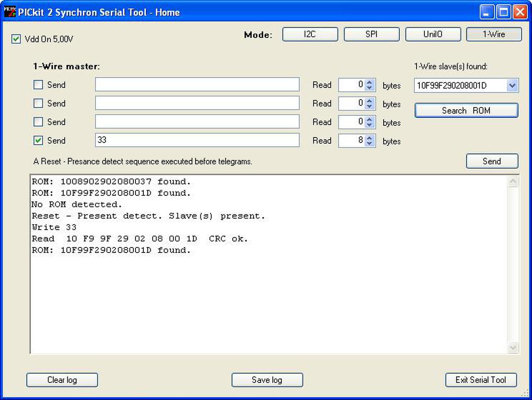Enable the third Send checkbox
Image resolution: width=532 pixels, height=400 pixels.
38,122
